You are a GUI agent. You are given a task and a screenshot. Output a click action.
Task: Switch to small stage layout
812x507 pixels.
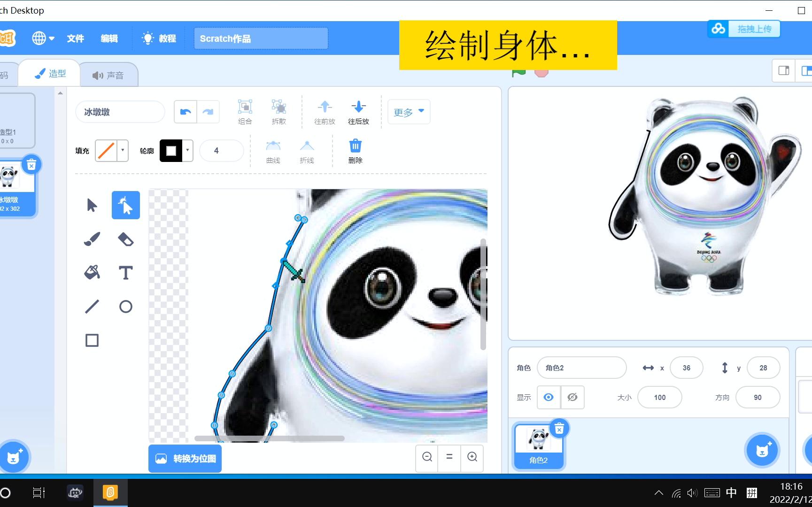click(x=784, y=70)
